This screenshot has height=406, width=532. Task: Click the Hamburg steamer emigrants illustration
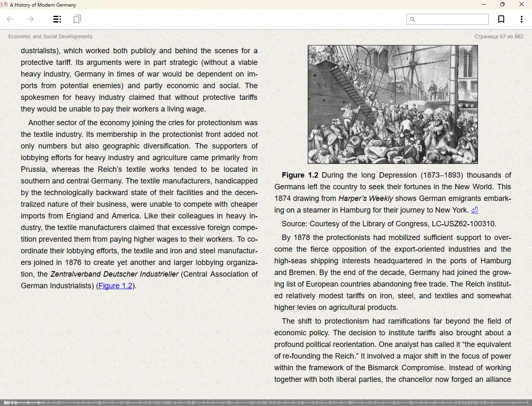point(392,104)
